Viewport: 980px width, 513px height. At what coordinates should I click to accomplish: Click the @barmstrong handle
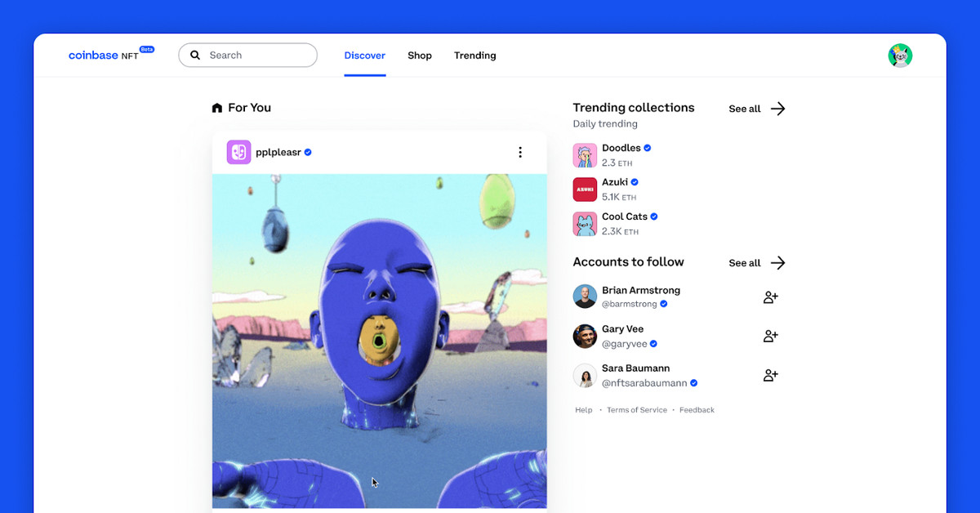click(x=630, y=304)
